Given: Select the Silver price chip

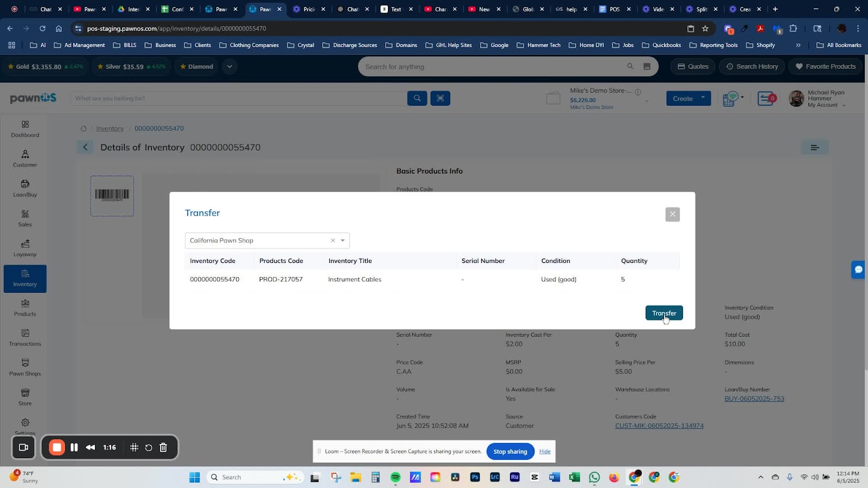Looking at the screenshot, I should pyautogui.click(x=131, y=67).
